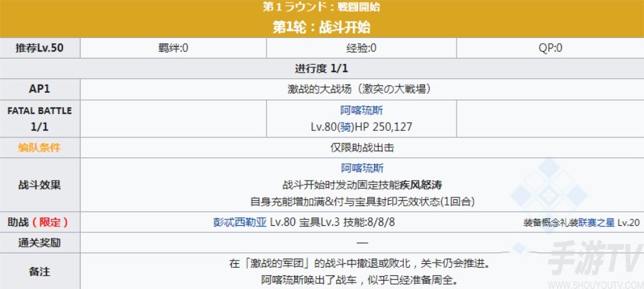Screen dimensions: 644x289
Task: Click the 推荐Lv.50 cell
Action: [x=40, y=48]
